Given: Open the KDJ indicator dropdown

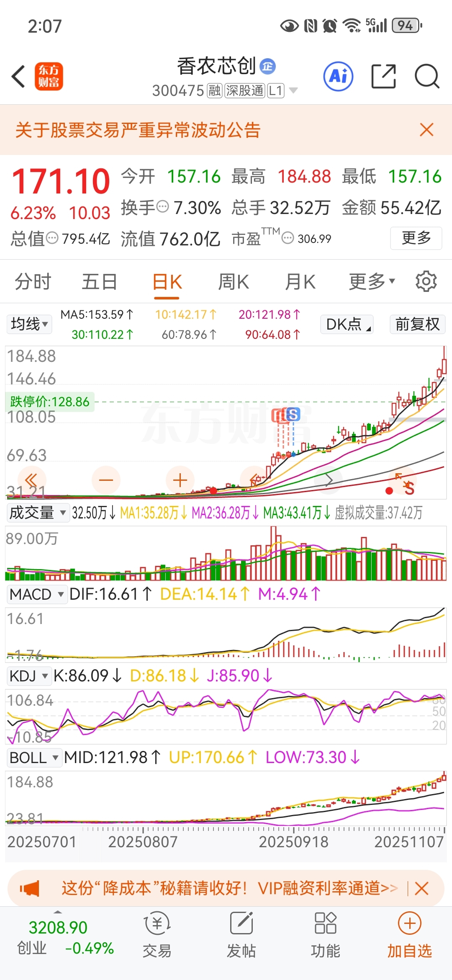Looking at the screenshot, I should [x=29, y=676].
